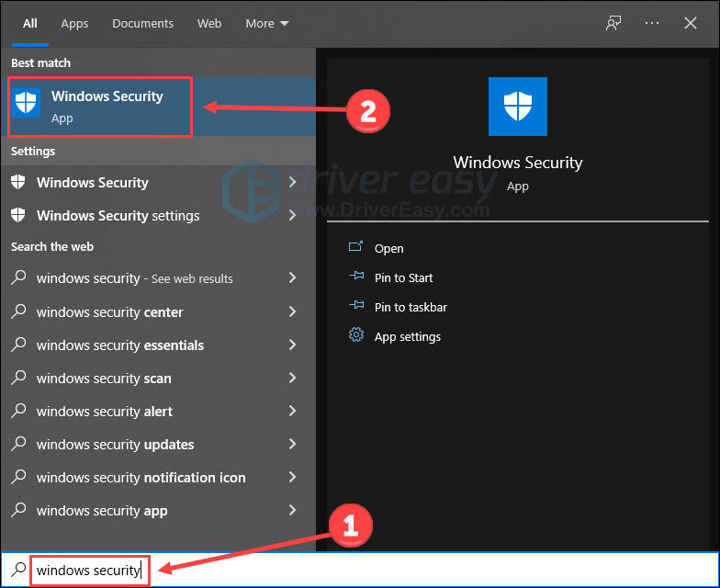The height and width of the screenshot is (588, 720).
Task: Click the Open launch icon in the preview pane
Action: point(356,248)
